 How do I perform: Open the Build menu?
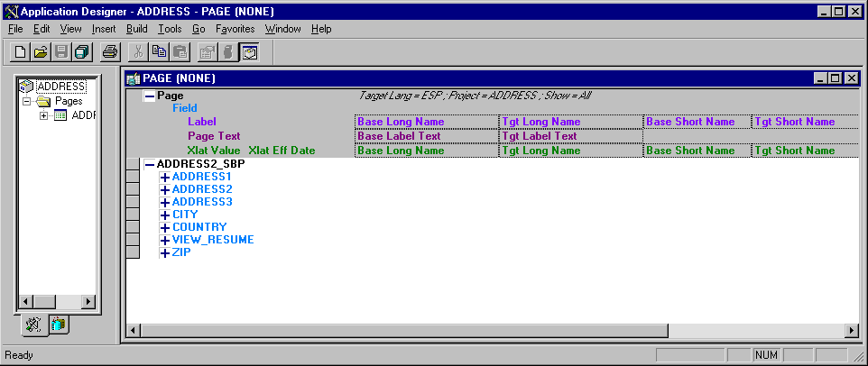tap(137, 29)
